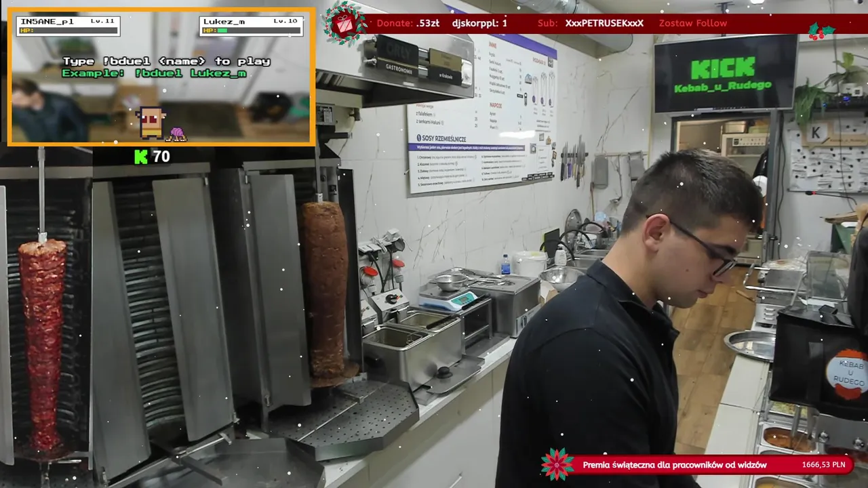Click the 'Zostaw Follow' text
Viewport: 868px width, 488px height.
pos(693,23)
